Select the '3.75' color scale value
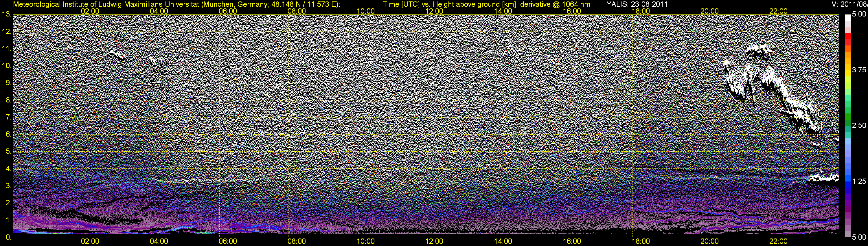868x246 pixels. tap(859, 70)
